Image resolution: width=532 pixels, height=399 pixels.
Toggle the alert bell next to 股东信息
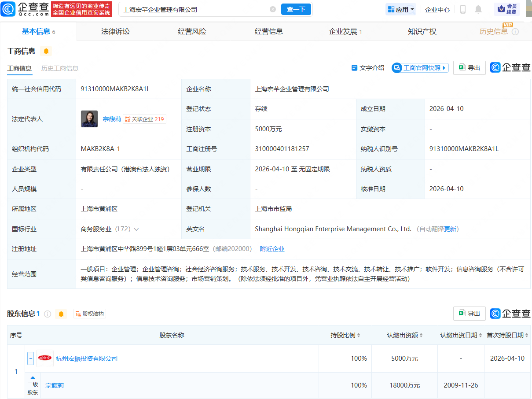[x=61, y=314]
